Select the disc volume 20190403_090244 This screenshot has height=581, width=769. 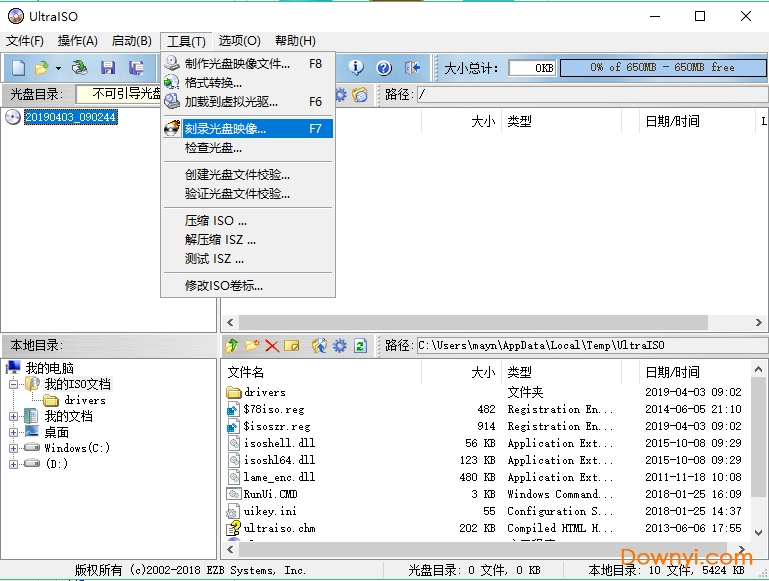coord(71,117)
